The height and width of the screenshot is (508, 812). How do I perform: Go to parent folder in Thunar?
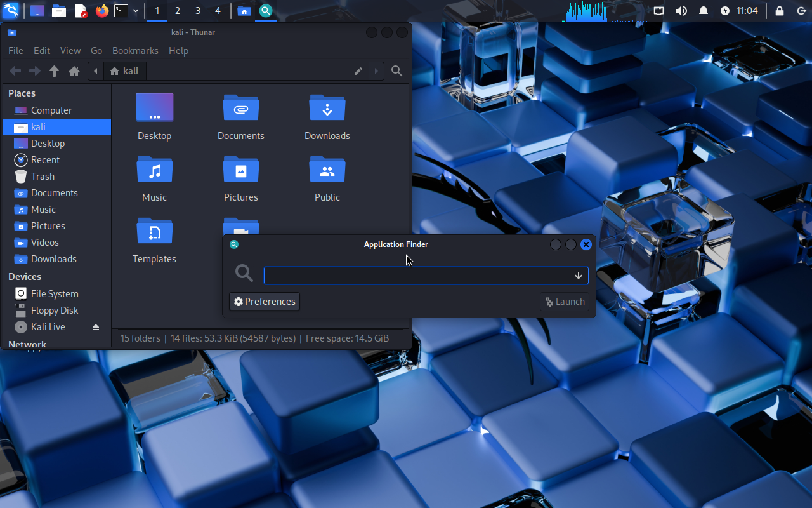pyautogui.click(x=55, y=71)
